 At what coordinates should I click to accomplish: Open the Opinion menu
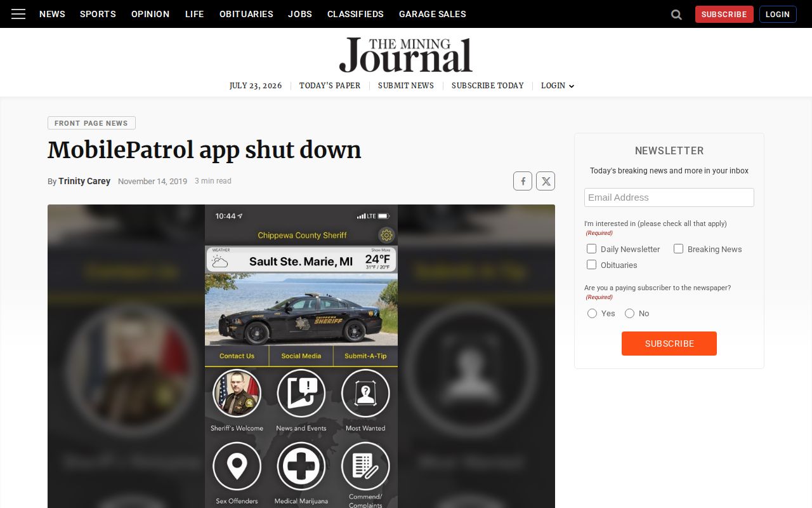pyautogui.click(x=150, y=14)
